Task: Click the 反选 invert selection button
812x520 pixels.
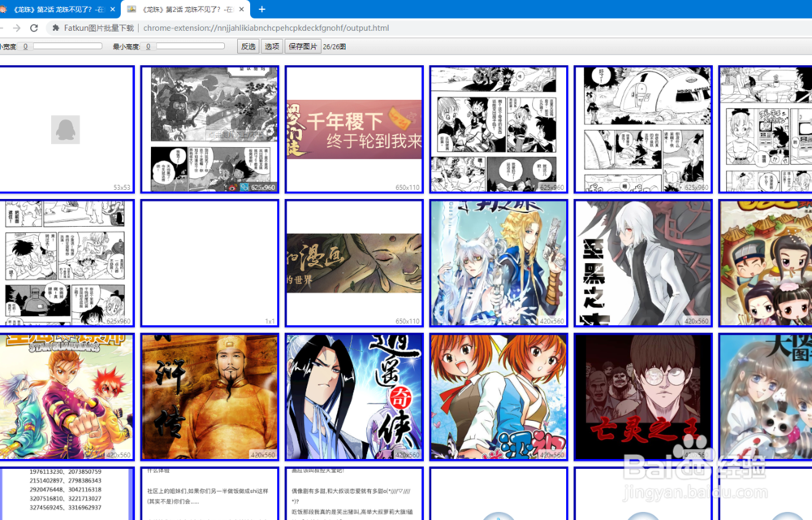Action: (248, 46)
